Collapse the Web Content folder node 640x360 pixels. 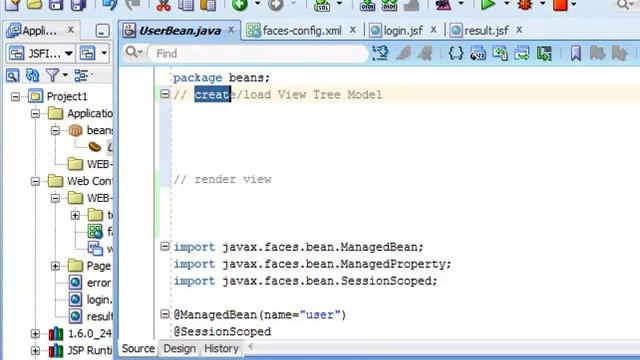(x=35, y=181)
